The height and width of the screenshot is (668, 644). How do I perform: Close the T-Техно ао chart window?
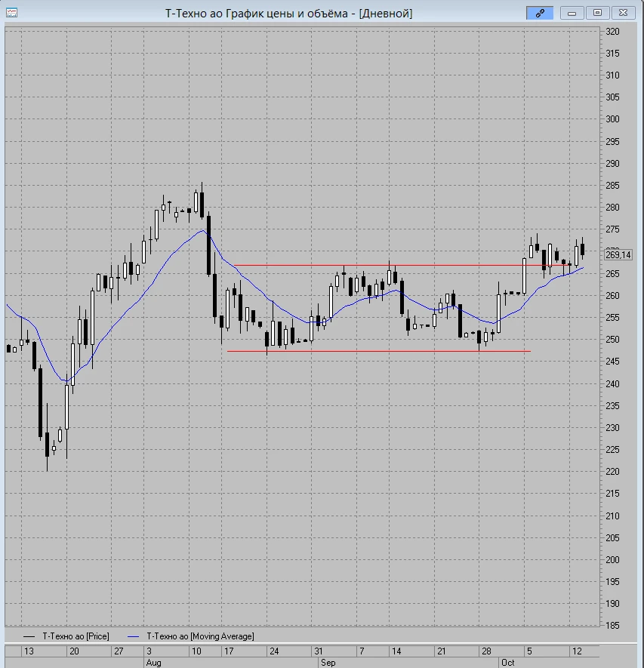(623, 13)
